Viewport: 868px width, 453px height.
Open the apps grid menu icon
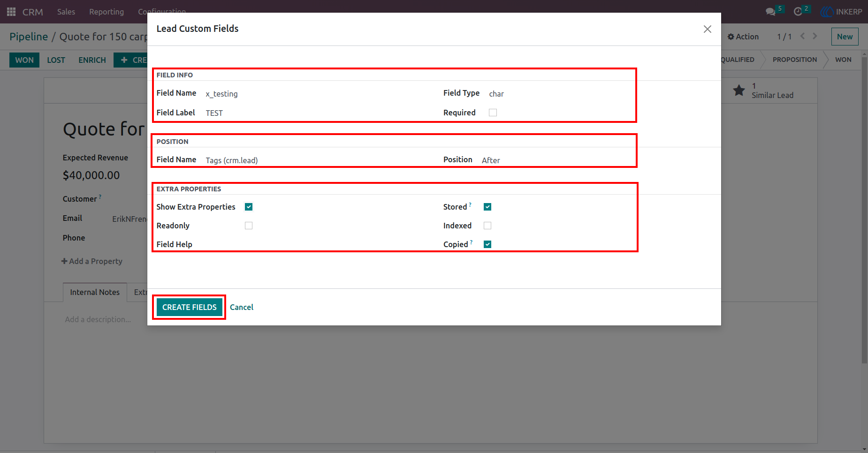pos(11,12)
